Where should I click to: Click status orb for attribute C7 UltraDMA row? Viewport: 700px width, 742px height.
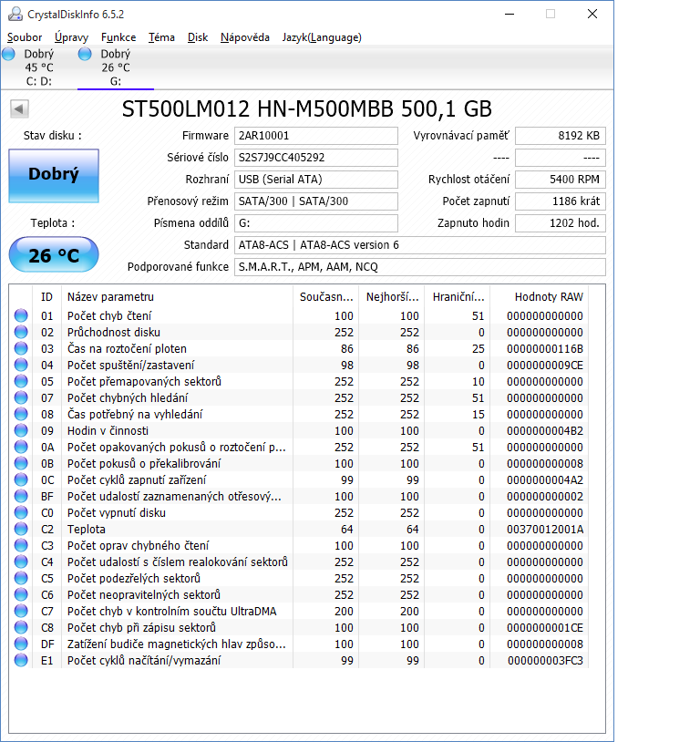(21, 612)
